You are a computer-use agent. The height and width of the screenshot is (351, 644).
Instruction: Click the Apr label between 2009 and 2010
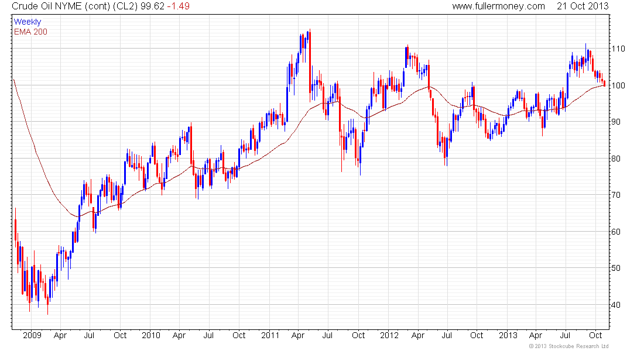point(60,335)
